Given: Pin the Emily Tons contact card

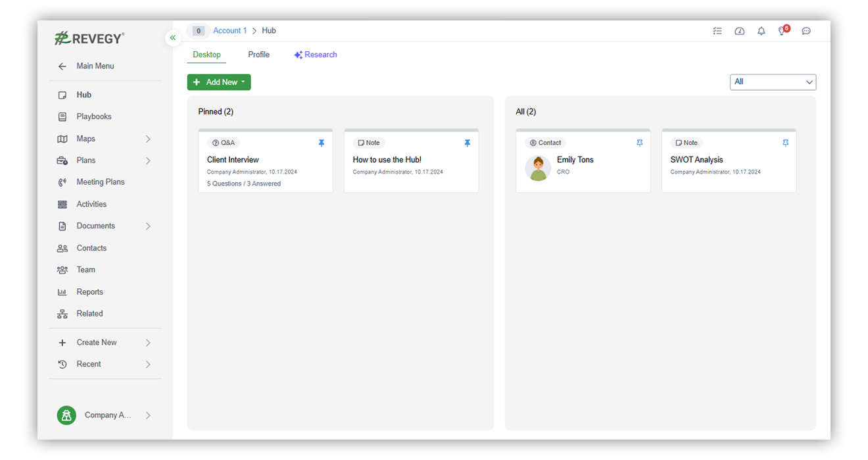Looking at the screenshot, I should tap(640, 143).
